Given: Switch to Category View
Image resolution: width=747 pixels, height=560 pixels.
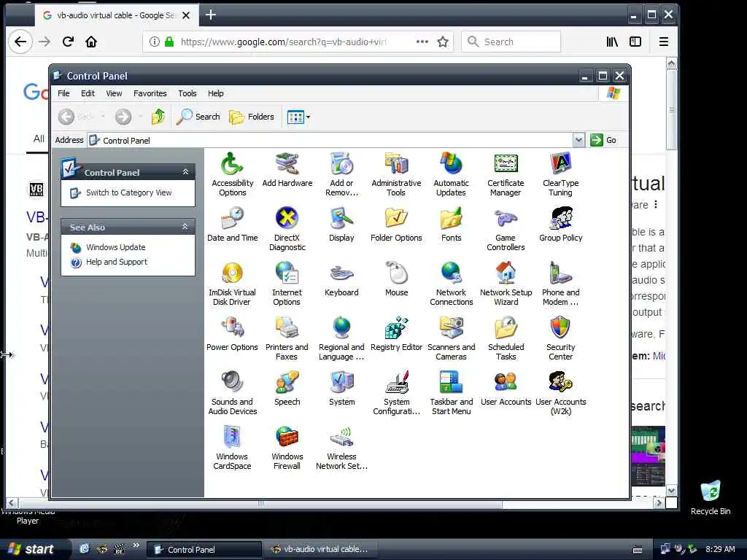Looking at the screenshot, I should click(128, 192).
